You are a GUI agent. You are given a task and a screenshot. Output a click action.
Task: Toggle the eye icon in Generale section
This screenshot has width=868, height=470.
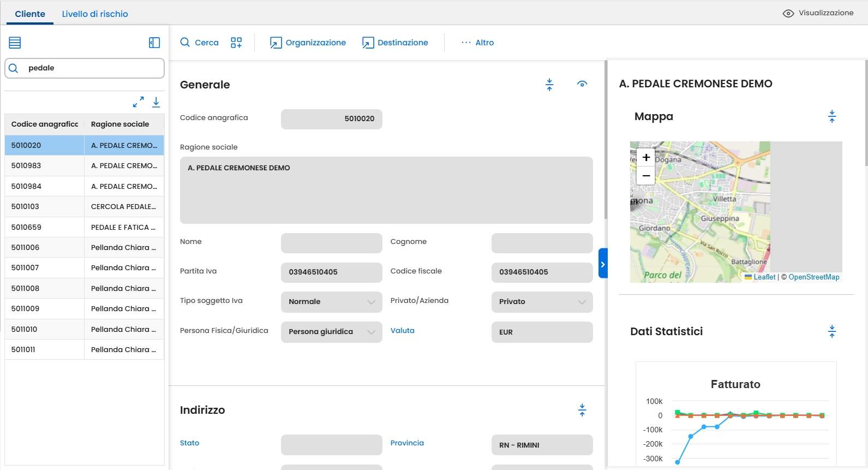pyautogui.click(x=582, y=84)
